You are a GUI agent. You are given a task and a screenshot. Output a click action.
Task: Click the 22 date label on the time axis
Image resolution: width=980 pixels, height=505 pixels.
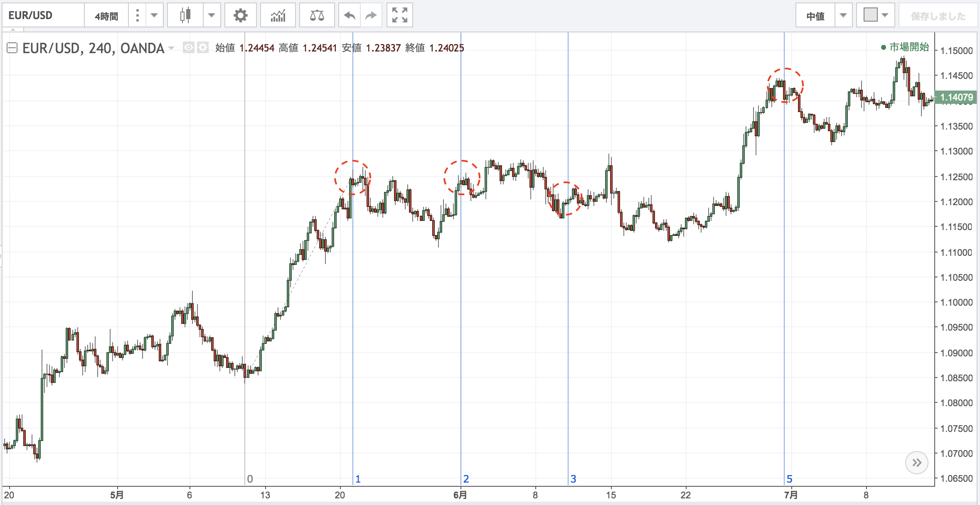[x=685, y=495]
